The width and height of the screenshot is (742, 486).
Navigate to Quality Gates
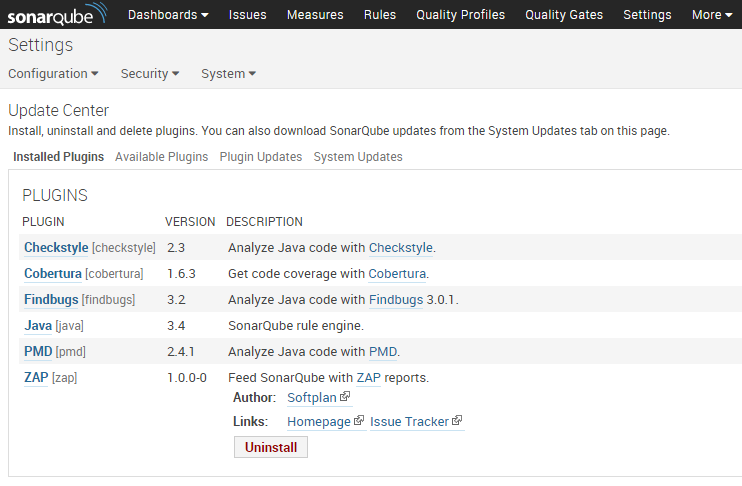(x=564, y=15)
